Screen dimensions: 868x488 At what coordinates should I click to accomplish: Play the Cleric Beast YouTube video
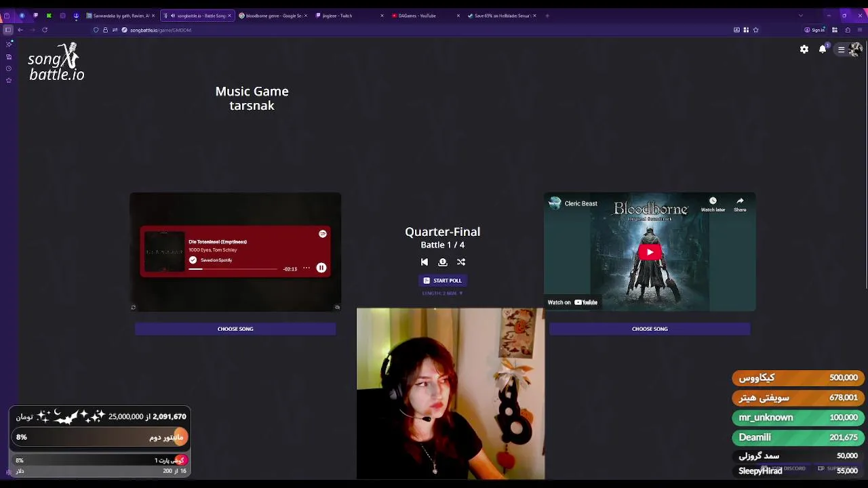650,252
